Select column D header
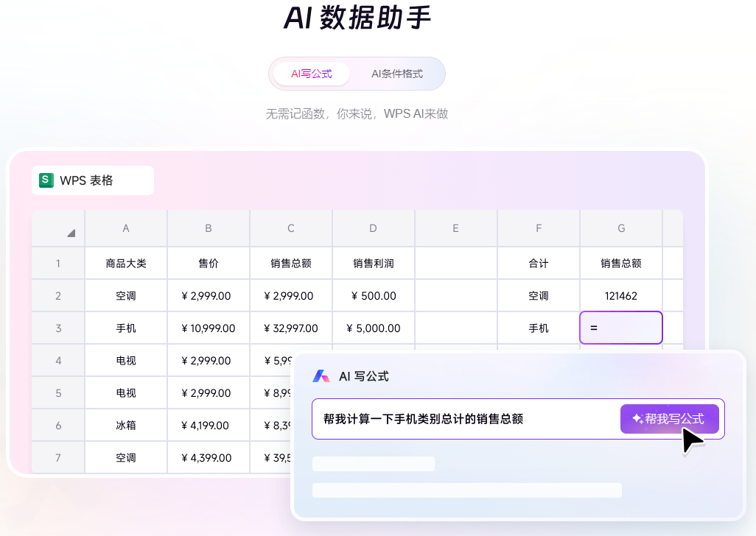 pos(373,228)
